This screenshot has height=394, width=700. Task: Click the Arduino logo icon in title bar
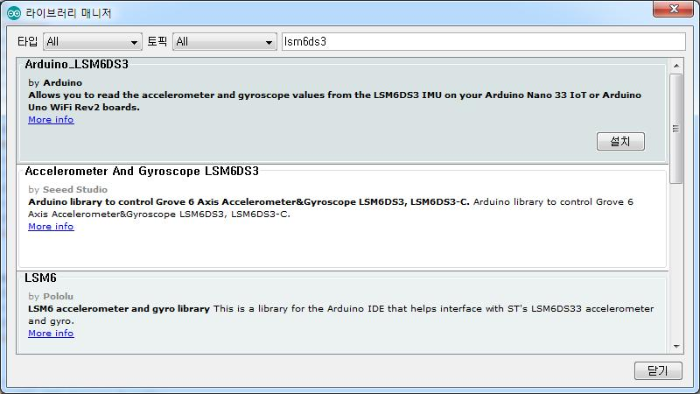click(14, 13)
